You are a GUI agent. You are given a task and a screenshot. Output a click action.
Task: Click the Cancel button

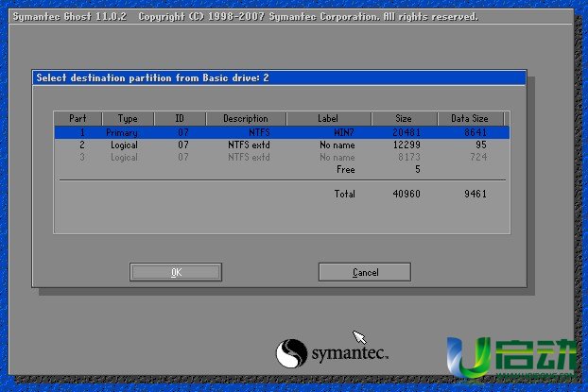tap(365, 272)
